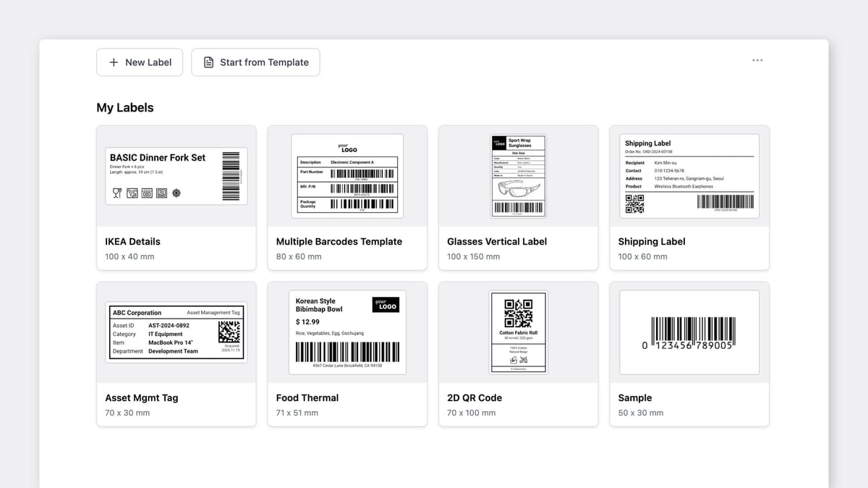Click the 71 x 51 mm size text
This screenshot has height=488, width=868.
click(x=297, y=413)
